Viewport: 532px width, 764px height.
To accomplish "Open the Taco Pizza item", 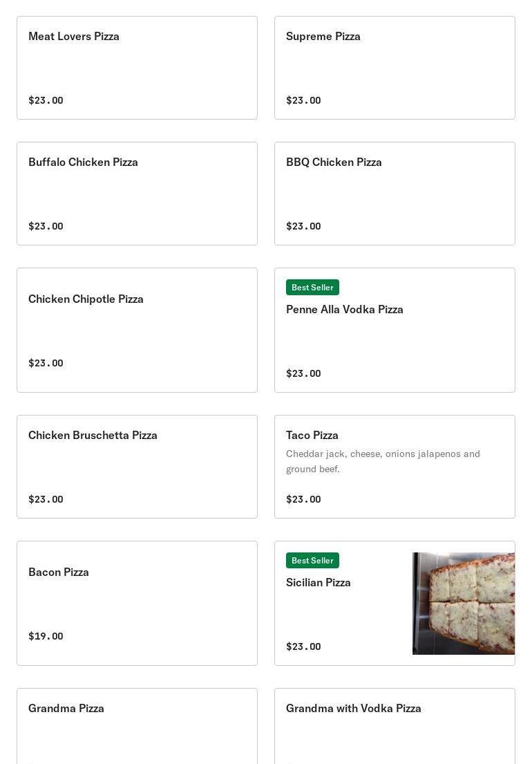I will tap(395, 466).
